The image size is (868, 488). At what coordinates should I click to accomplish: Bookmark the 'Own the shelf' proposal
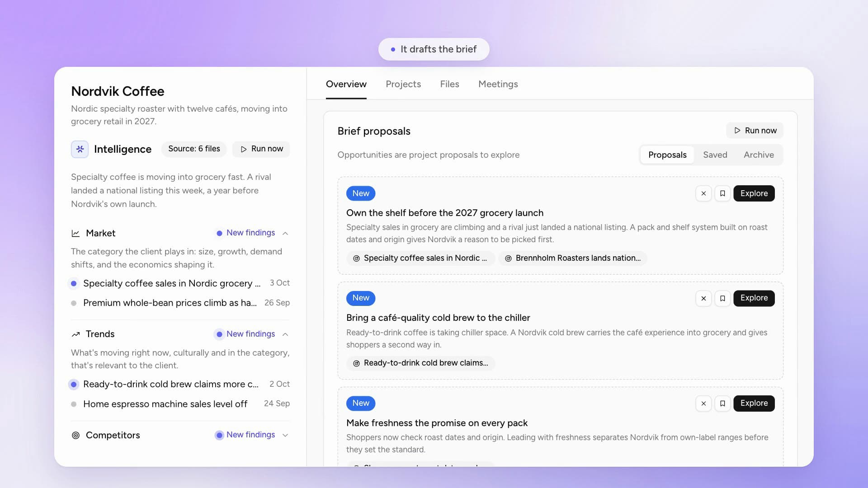[722, 193]
